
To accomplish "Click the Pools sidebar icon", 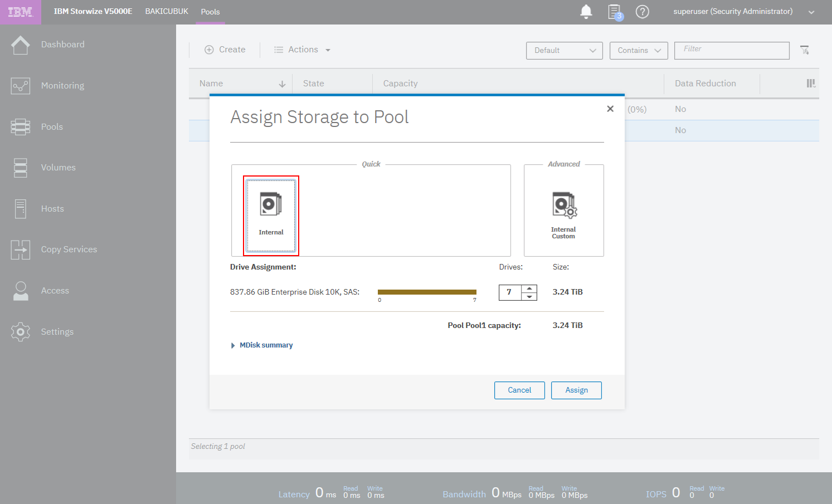I will (x=21, y=127).
